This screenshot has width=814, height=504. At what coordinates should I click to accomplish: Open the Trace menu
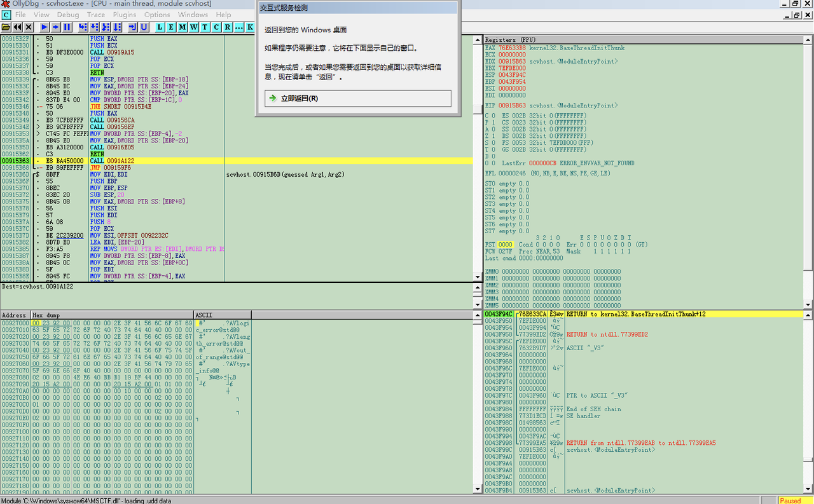coord(96,15)
